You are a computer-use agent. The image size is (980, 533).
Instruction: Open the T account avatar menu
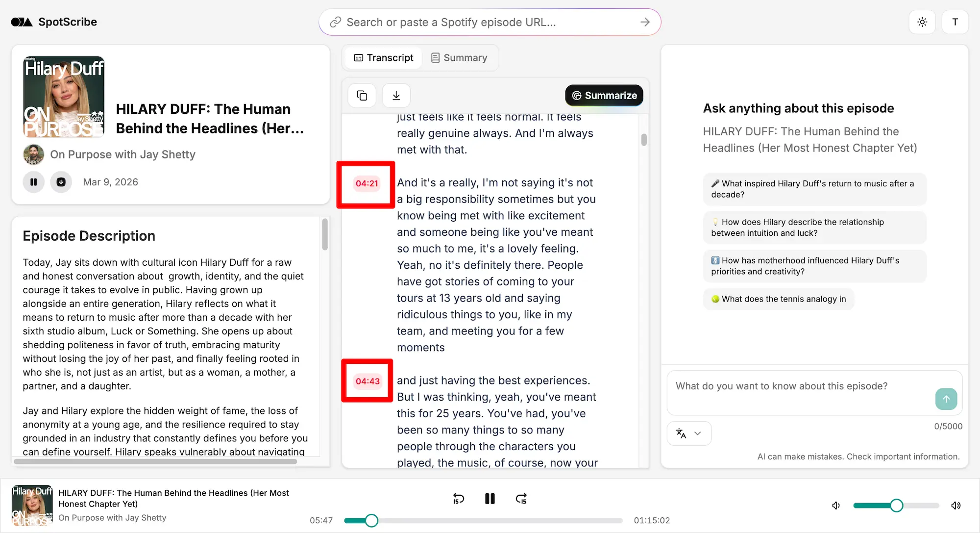click(x=955, y=22)
